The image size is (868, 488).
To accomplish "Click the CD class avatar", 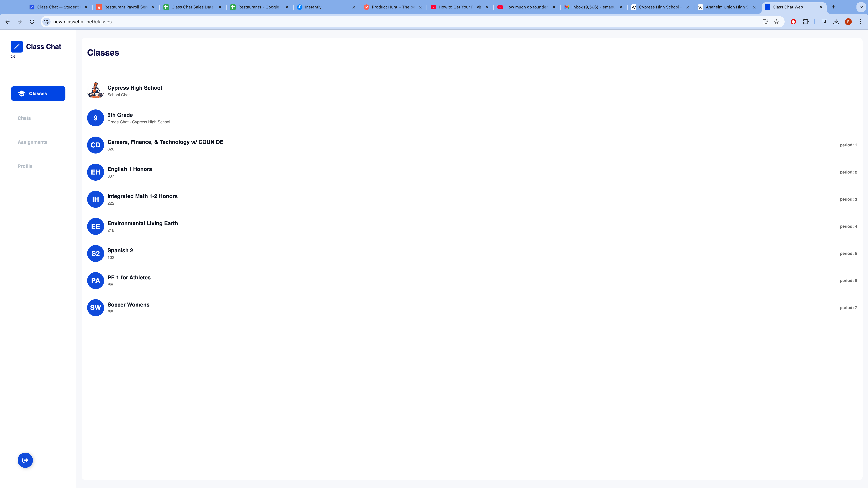I will point(95,145).
